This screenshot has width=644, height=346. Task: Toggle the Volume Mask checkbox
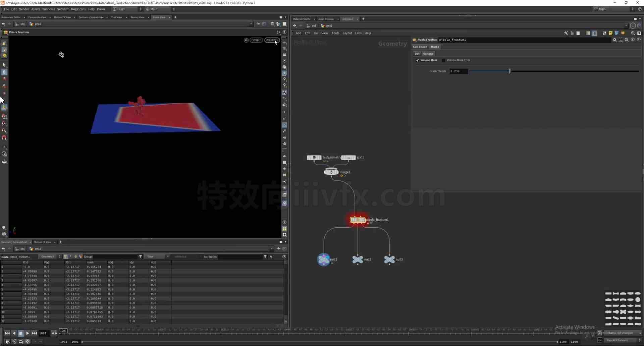417,60
